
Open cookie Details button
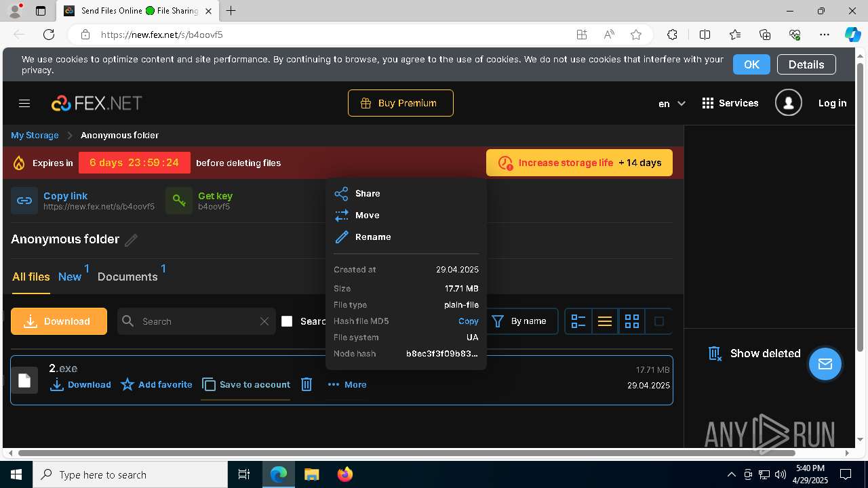pyautogui.click(x=806, y=64)
